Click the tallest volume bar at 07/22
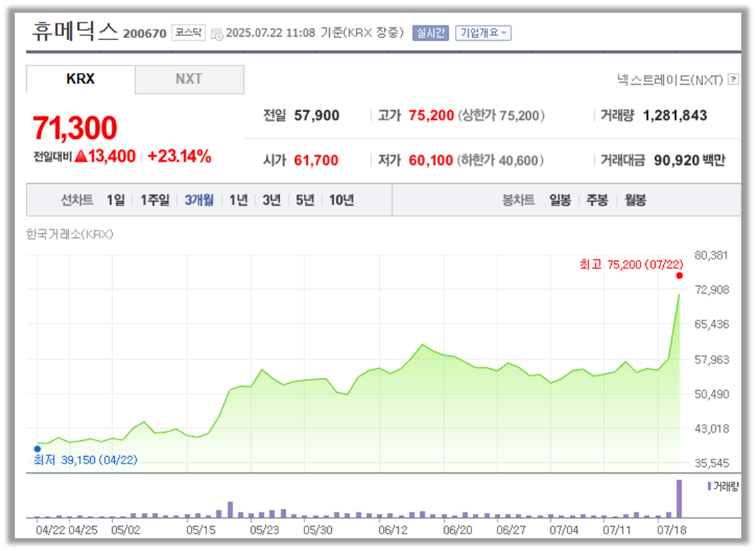756x551 pixels. coord(679,498)
